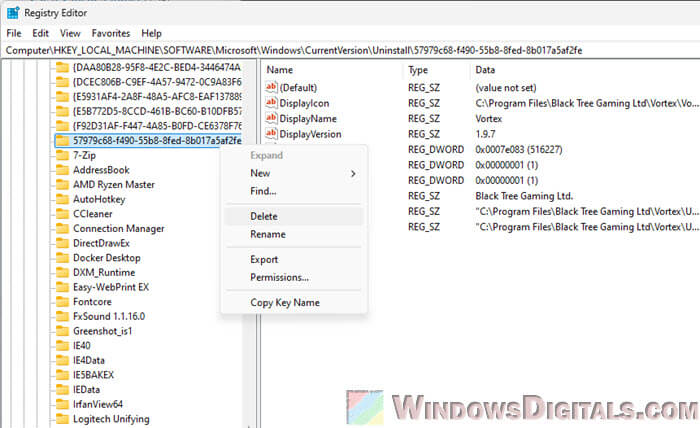Expand the New submenu arrow
700x428 pixels.
click(x=353, y=173)
